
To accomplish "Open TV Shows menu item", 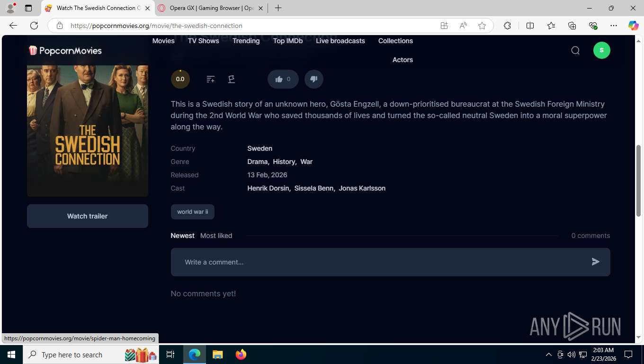I will point(204,41).
